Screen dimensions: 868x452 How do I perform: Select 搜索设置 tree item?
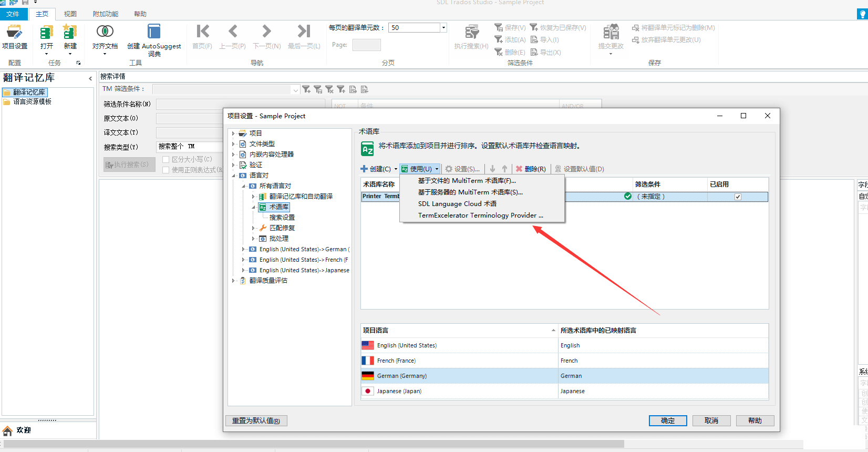282,218
